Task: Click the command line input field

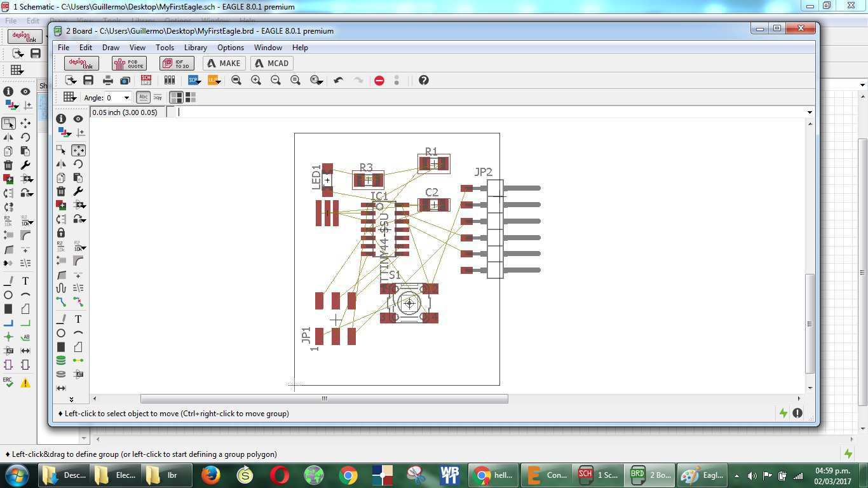Action: (489, 112)
